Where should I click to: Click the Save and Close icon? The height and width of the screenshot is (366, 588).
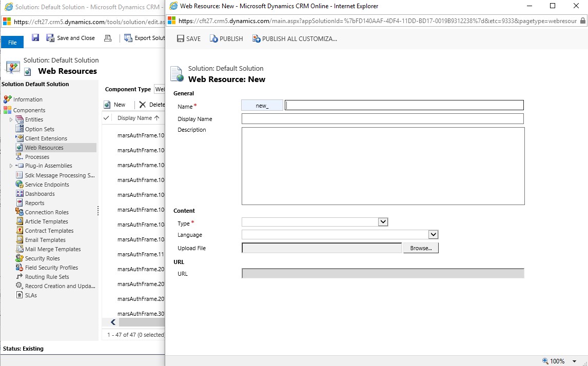50,38
